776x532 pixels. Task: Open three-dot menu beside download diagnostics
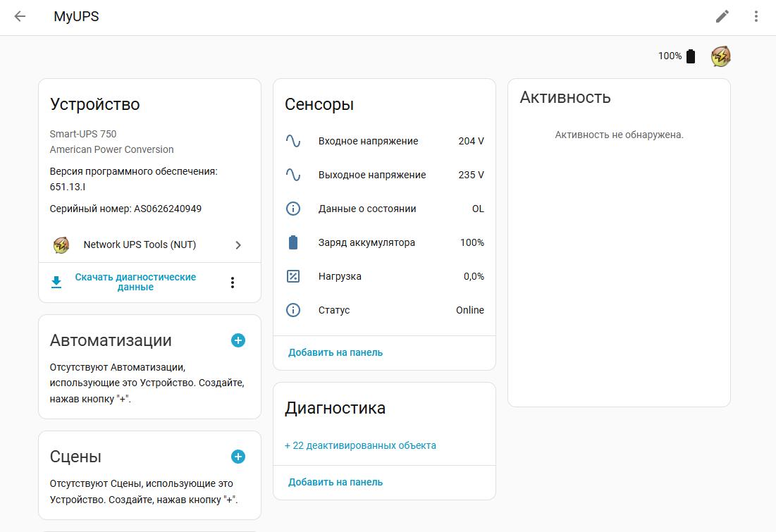point(233,283)
